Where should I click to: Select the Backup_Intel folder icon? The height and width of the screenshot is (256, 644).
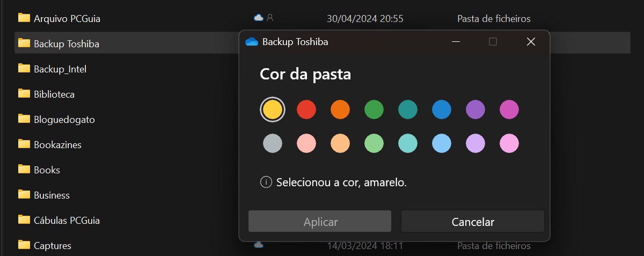coord(24,69)
